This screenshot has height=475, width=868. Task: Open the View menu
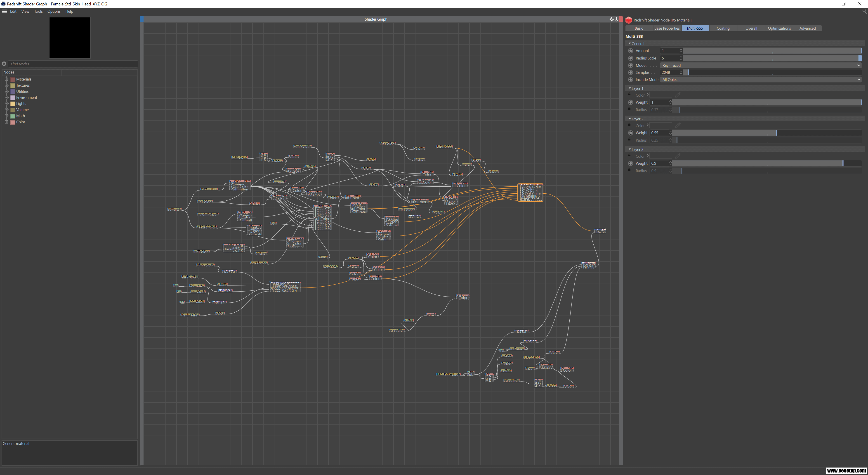(25, 12)
